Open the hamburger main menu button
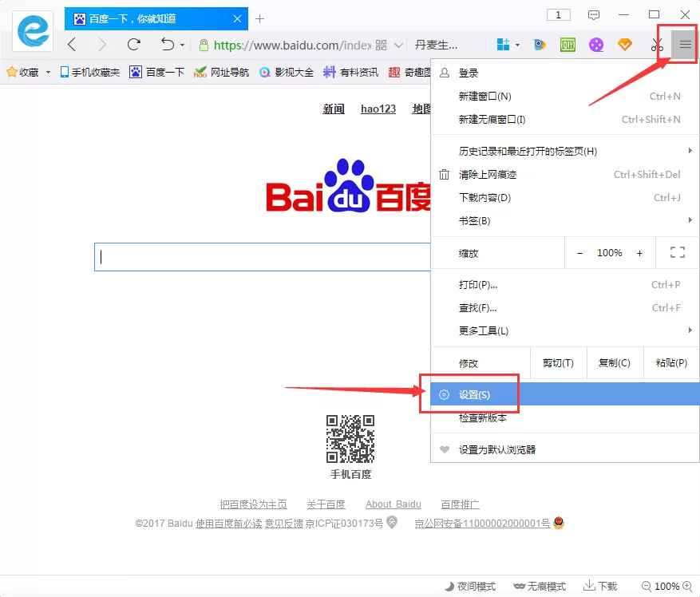700x597 pixels. tap(685, 45)
